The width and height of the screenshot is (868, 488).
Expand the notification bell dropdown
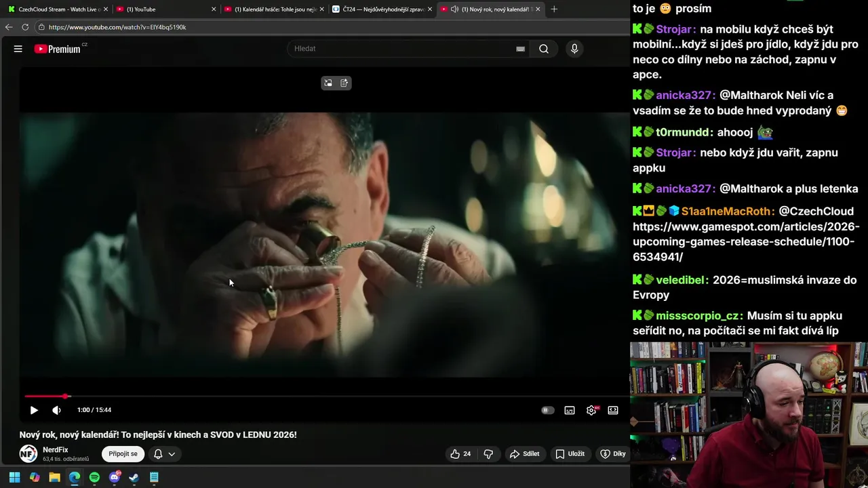click(x=164, y=454)
